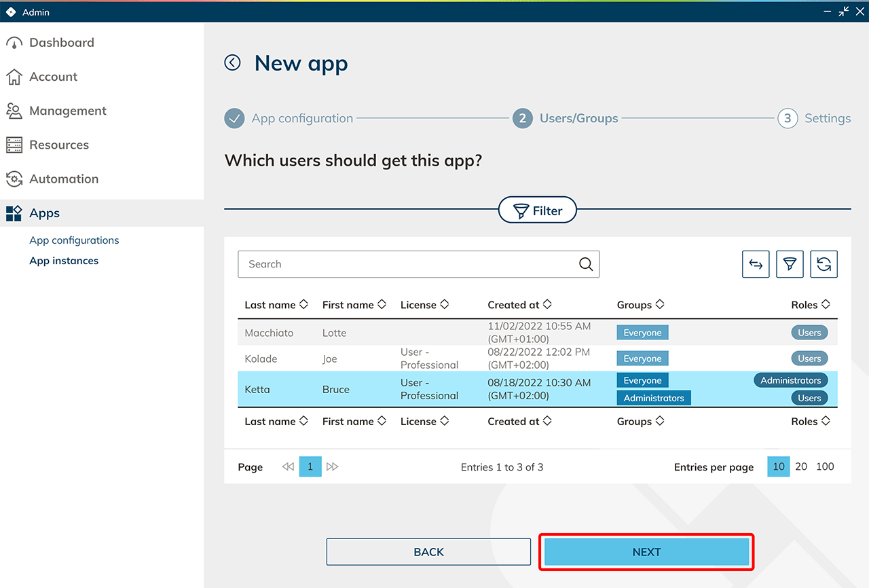Image resolution: width=869 pixels, height=588 pixels.
Task: Go to the first page arrows
Action: (288, 467)
